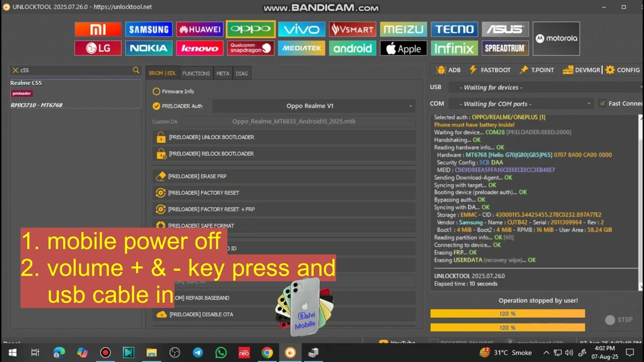Select the LG brand tile

(x=98, y=48)
